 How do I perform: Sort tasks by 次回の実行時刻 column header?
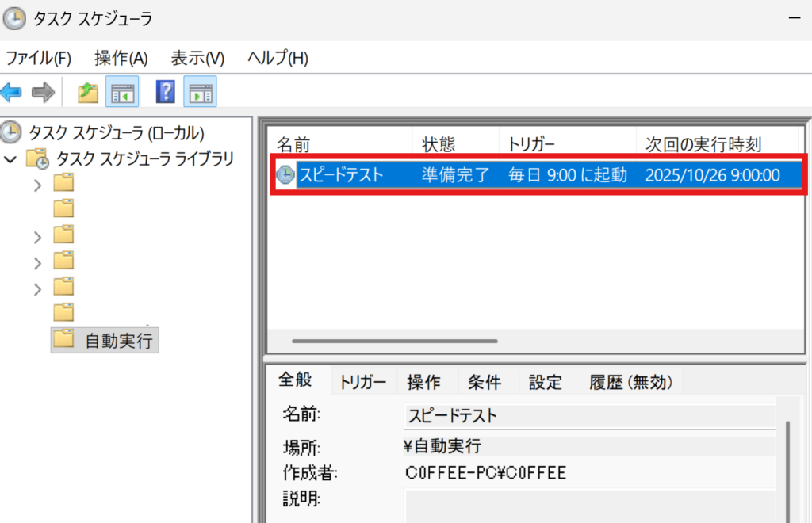click(x=703, y=144)
